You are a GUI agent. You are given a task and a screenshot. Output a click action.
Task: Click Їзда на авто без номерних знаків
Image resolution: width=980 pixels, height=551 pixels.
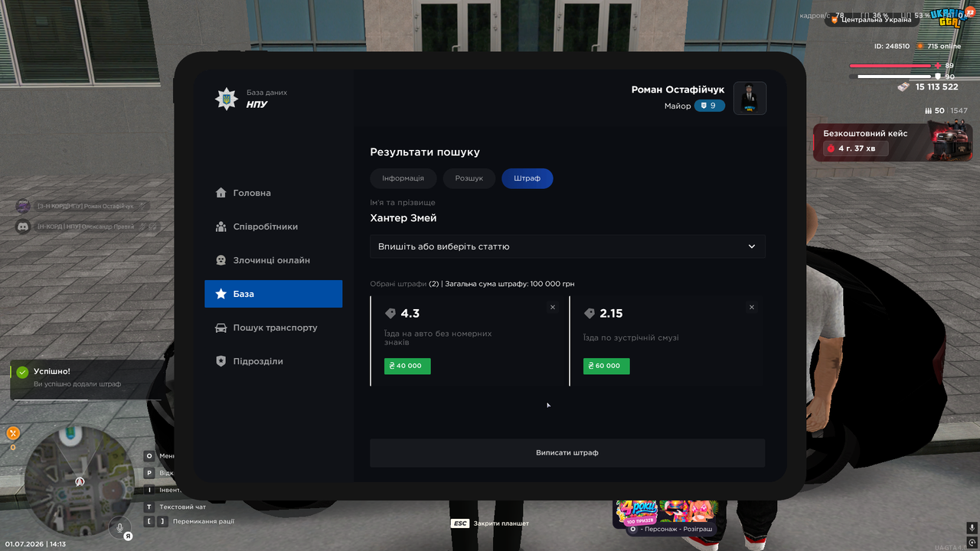[438, 337]
